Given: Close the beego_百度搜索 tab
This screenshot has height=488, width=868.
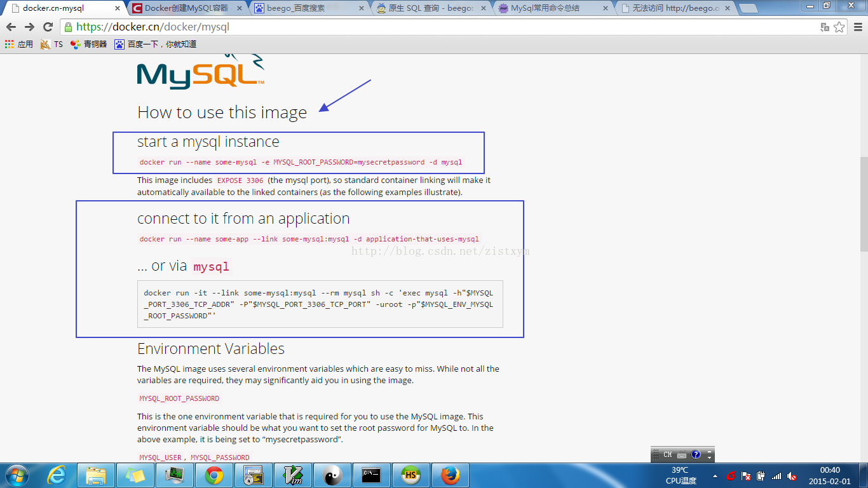Looking at the screenshot, I should [x=362, y=8].
